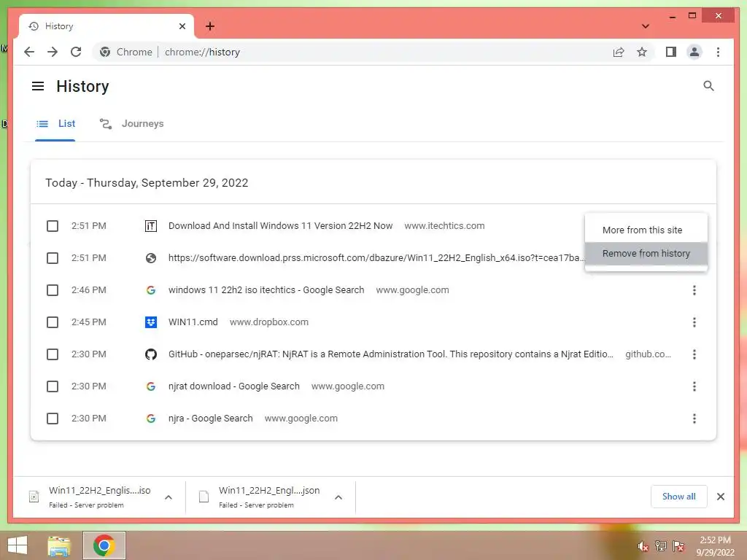The height and width of the screenshot is (560, 747).
Task: Click the muted volume tray icon
Action: tap(643, 545)
